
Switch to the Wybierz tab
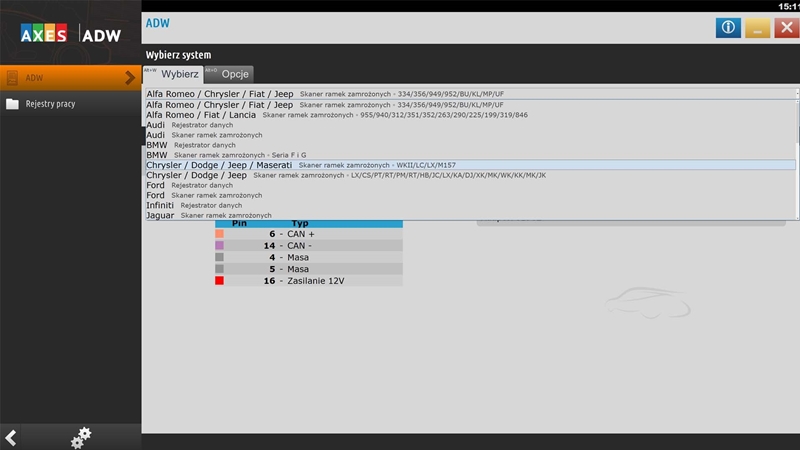(173, 74)
